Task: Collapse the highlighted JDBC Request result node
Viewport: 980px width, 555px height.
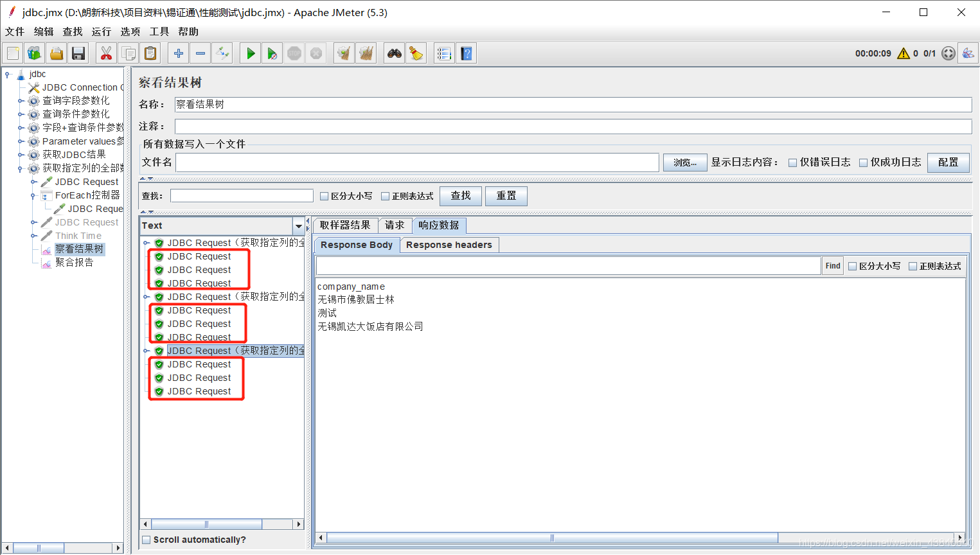Action: (x=146, y=351)
